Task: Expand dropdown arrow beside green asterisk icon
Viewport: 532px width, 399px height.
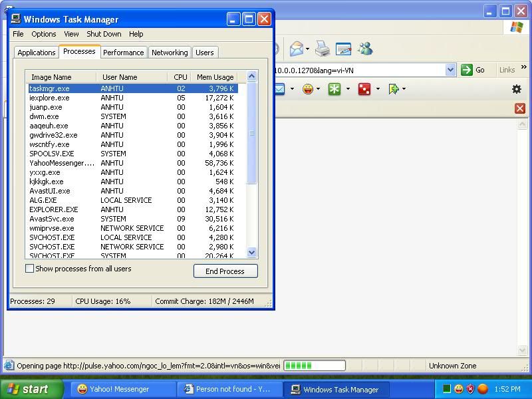Action: click(348, 89)
